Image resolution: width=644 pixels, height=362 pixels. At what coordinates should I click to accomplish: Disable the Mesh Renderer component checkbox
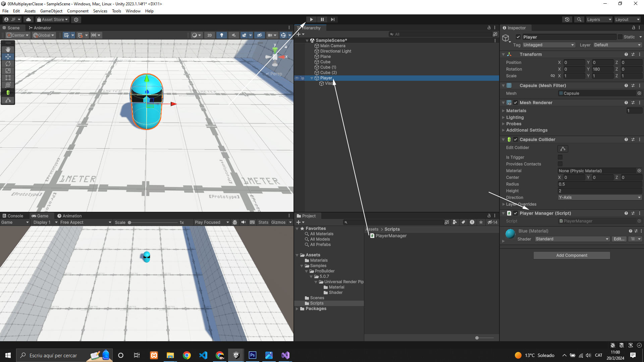[516, 103]
